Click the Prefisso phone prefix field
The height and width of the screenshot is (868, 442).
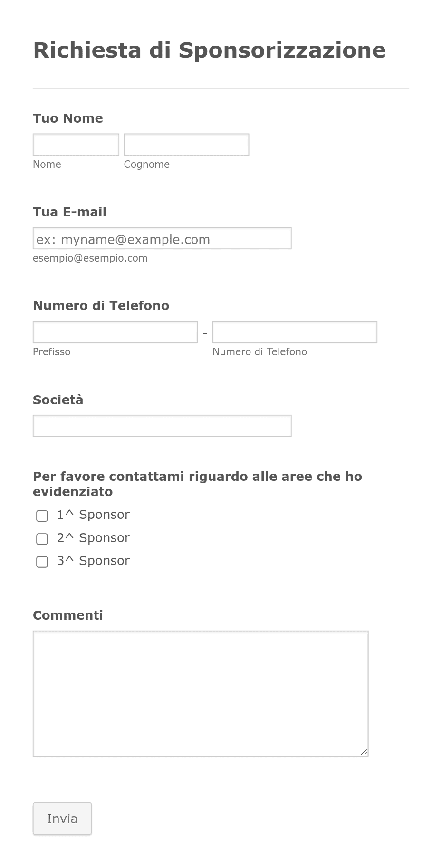coord(115,332)
